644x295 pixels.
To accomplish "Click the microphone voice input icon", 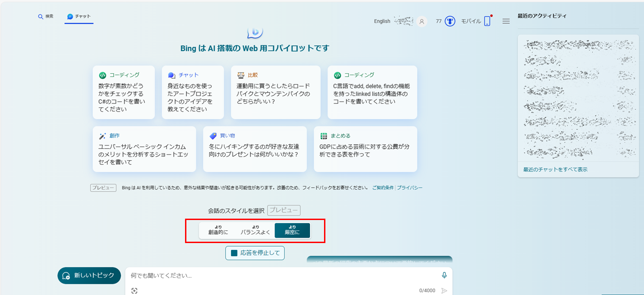I will (445, 275).
